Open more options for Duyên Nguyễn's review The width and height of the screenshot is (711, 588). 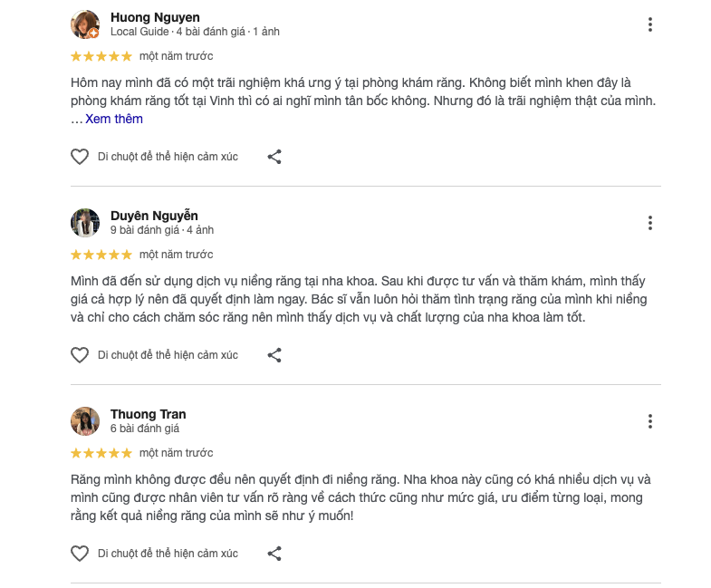649,223
